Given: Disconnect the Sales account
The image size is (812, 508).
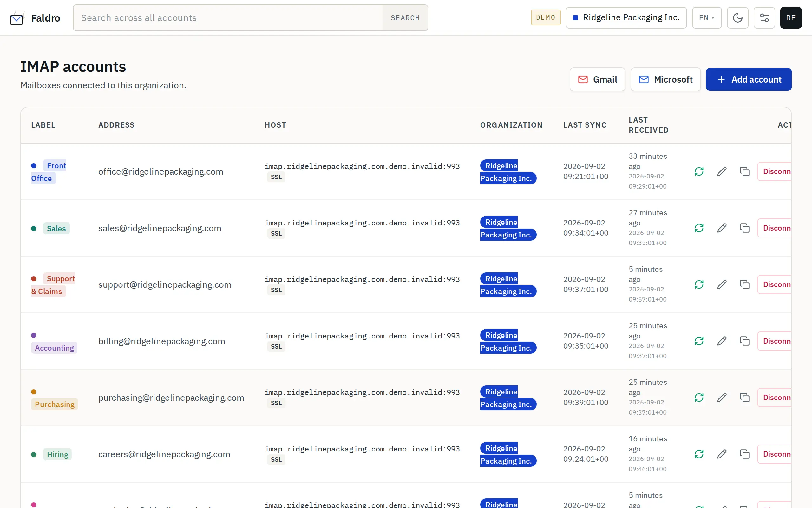Looking at the screenshot, I should [775, 228].
